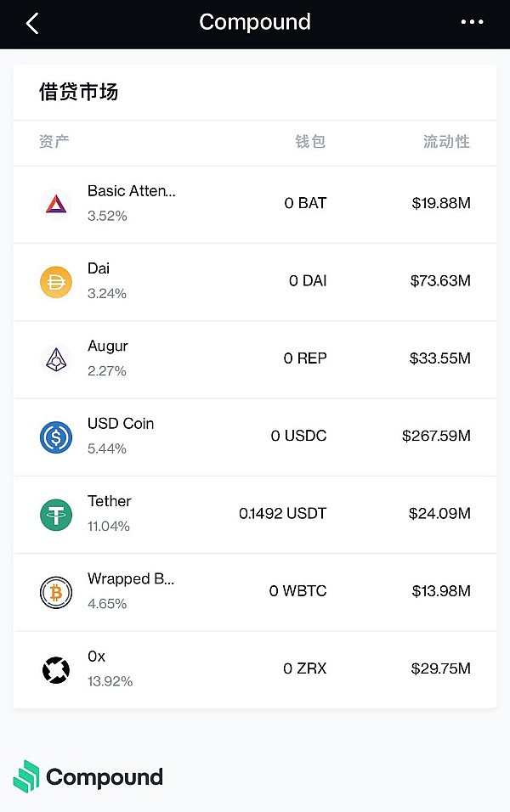Tap the Basic Attention Token triangle icon

click(x=56, y=204)
